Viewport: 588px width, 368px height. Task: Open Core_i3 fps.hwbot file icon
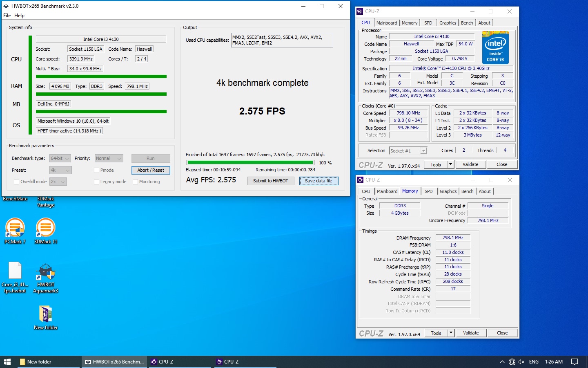15,277
